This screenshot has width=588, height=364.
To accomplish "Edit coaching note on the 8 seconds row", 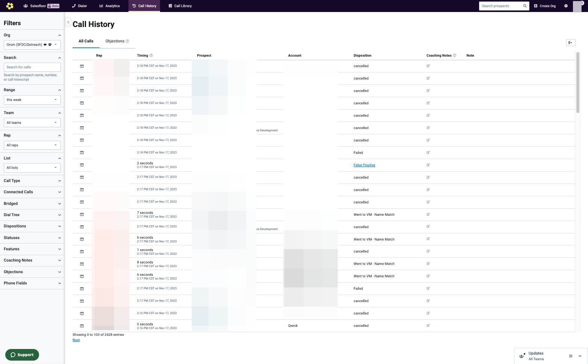I will (428, 264).
